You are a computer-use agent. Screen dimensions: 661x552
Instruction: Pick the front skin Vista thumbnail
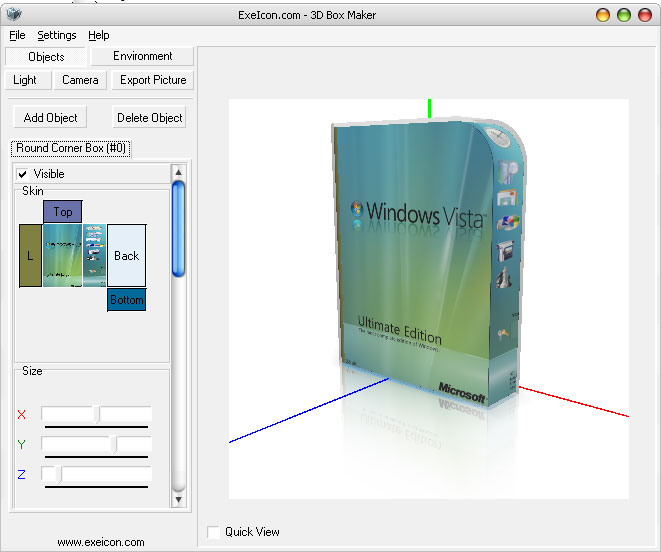pyautogui.click(x=62, y=256)
